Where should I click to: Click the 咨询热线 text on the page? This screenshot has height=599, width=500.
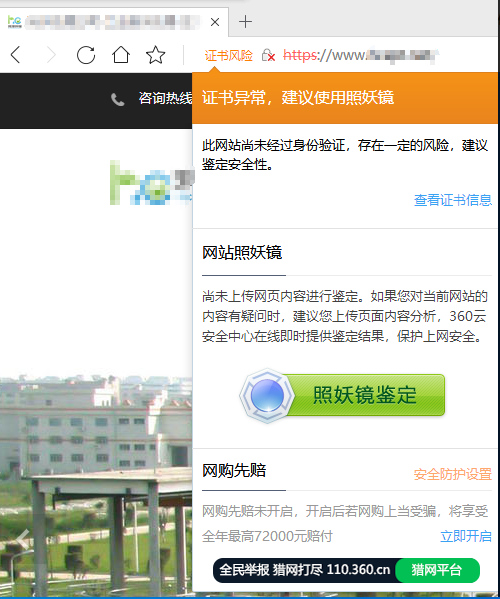pos(165,98)
